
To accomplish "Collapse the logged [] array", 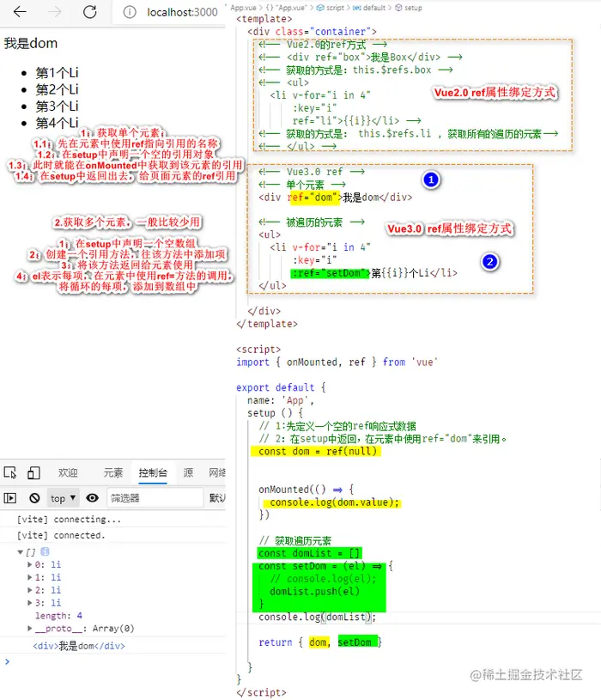I will click(x=20, y=552).
